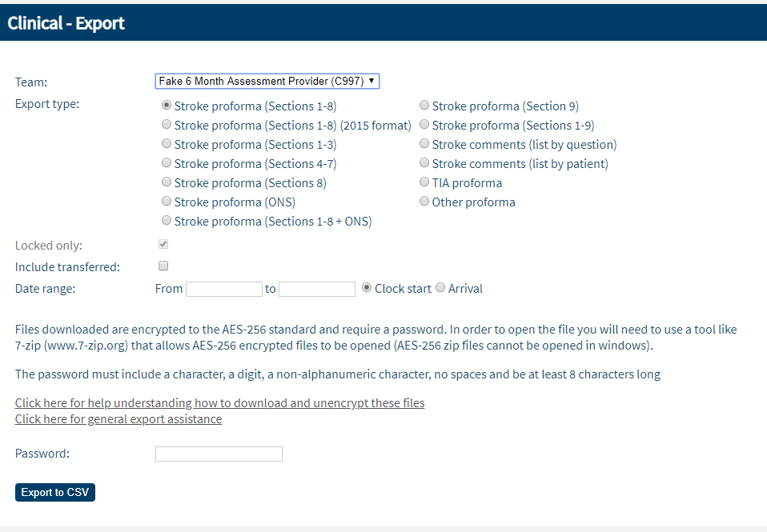The height and width of the screenshot is (532, 767).
Task: Open help on downloading and unencrypting files
Action: coord(219,402)
